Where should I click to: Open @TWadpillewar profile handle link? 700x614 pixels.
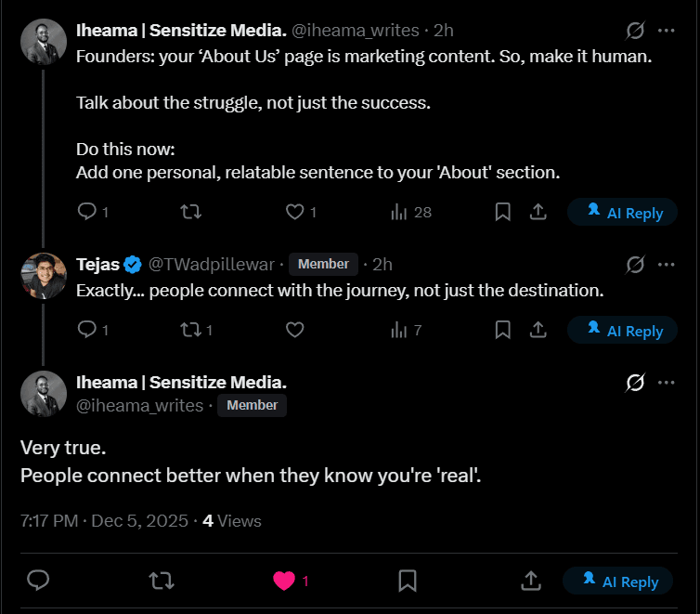tap(214, 265)
